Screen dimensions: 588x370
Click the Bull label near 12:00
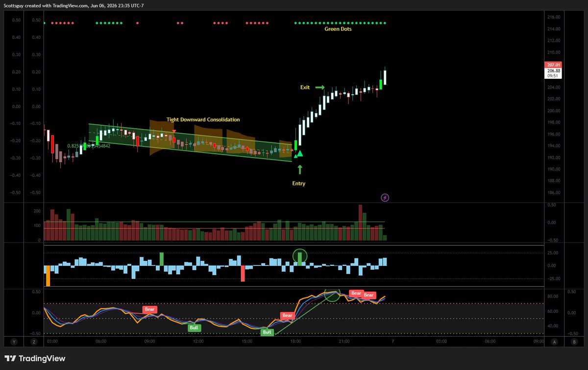pyautogui.click(x=195, y=327)
